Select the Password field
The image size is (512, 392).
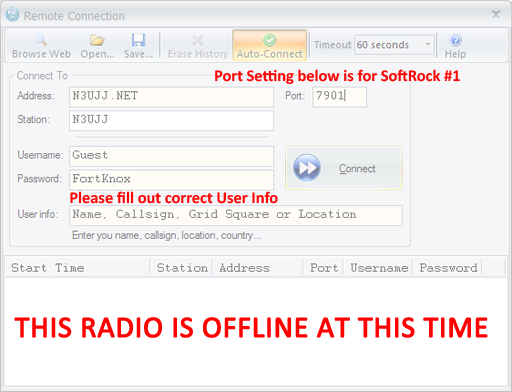click(171, 180)
